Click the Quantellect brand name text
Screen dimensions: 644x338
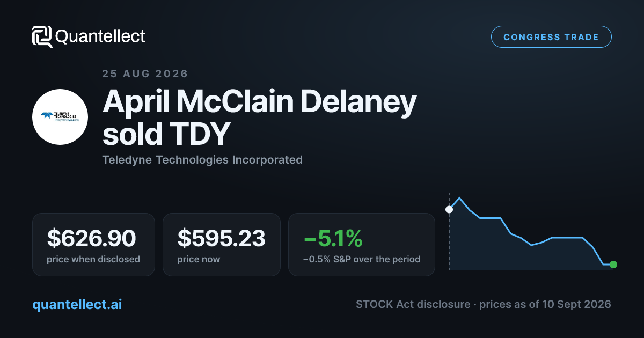(x=100, y=36)
